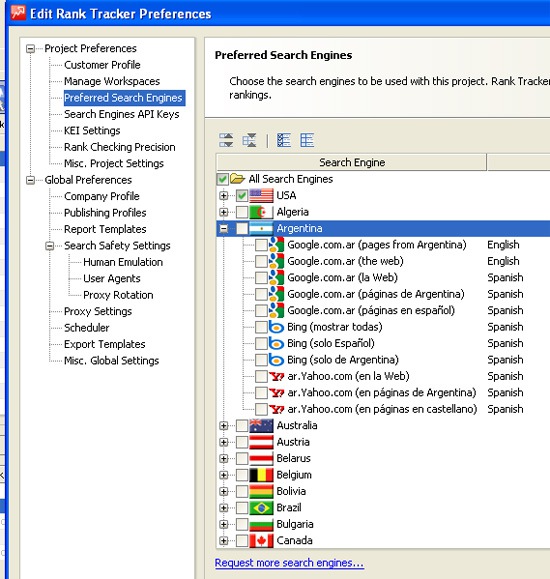Screen dimensions: 550x579
Task: Tick ar.Yahoo.com (en páginas de Argentina) checkbox
Action: 261,393
